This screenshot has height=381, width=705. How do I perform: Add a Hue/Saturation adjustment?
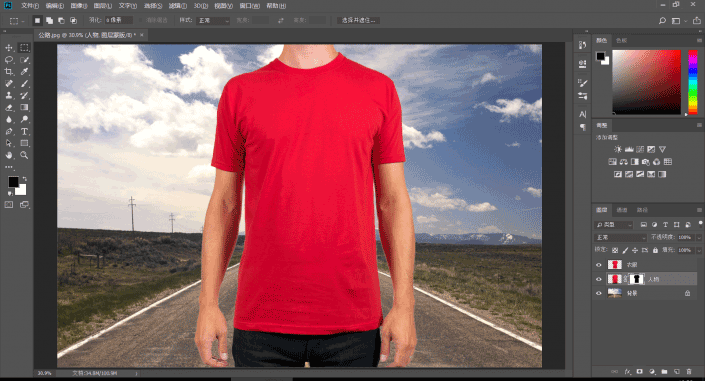612,162
